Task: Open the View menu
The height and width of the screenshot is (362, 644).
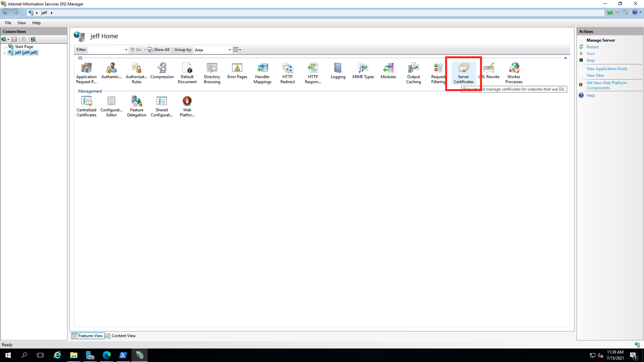Action: click(21, 23)
